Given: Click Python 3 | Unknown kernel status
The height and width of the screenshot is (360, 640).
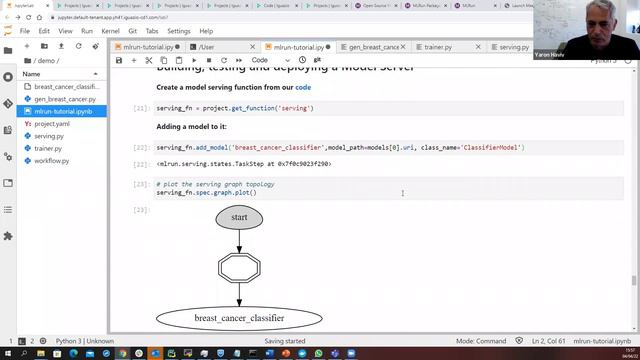Looking at the screenshot, I should (84, 341).
